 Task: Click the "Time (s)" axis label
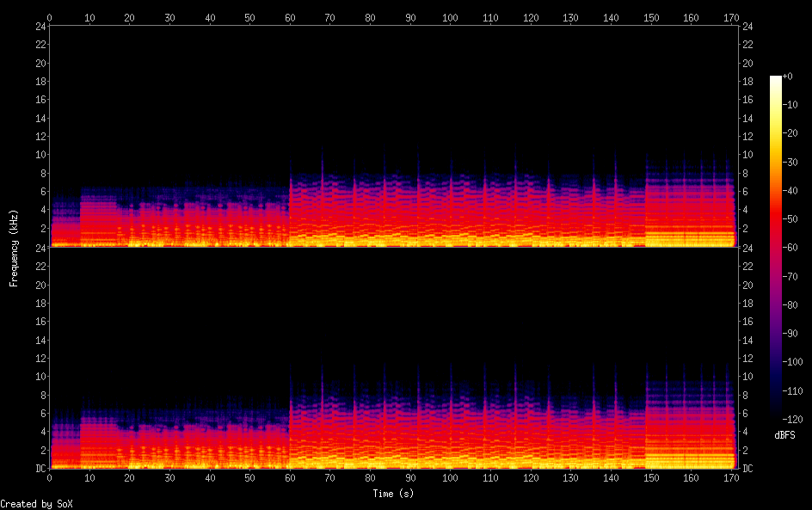click(391, 494)
